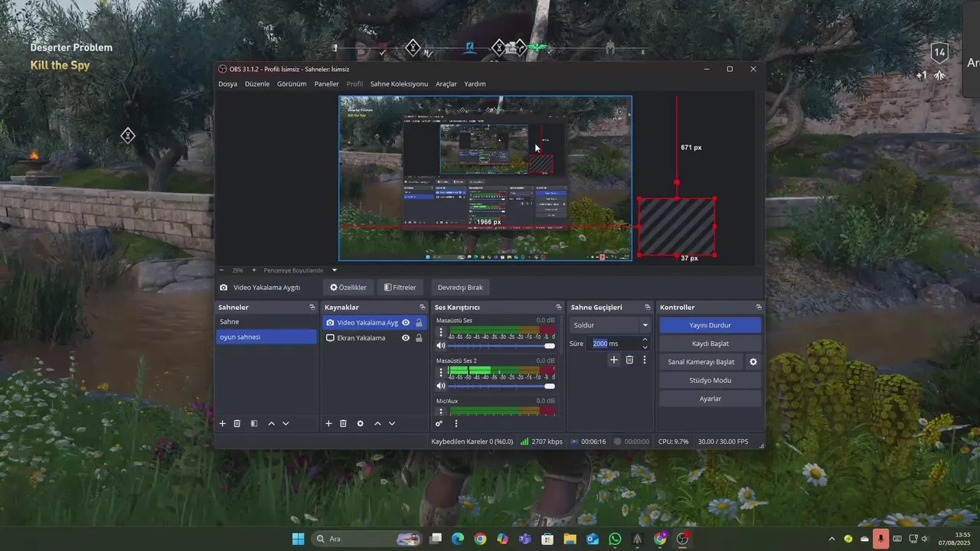Image resolution: width=980 pixels, height=551 pixels.
Task: Pop out the Sahneler dock panel
Action: (312, 307)
